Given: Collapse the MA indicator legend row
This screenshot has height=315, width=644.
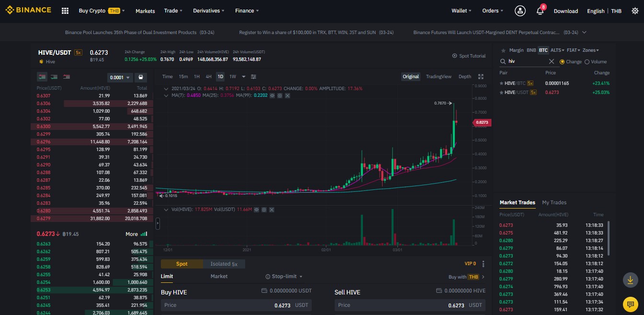Looking at the screenshot, I should [166, 95].
